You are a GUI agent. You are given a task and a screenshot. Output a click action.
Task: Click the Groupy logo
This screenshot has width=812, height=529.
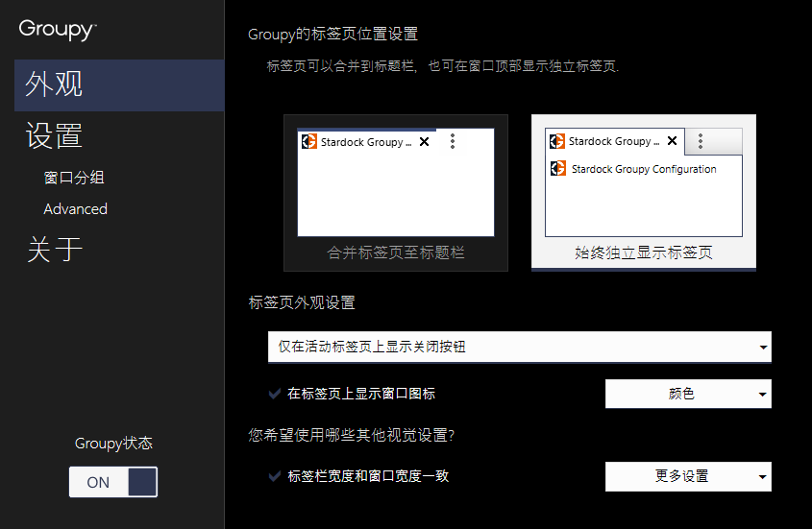pyautogui.click(x=58, y=29)
